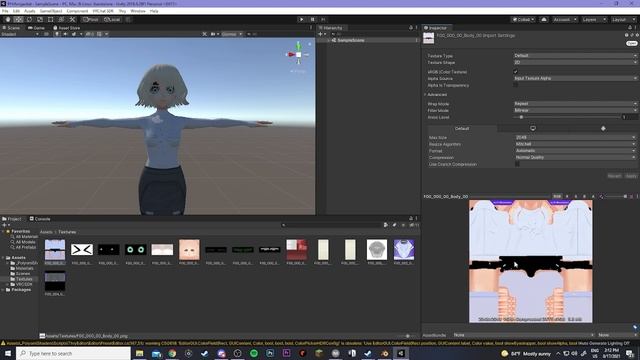Open Filter Mode dropdown
The height and width of the screenshot is (360, 640).
click(x=575, y=111)
